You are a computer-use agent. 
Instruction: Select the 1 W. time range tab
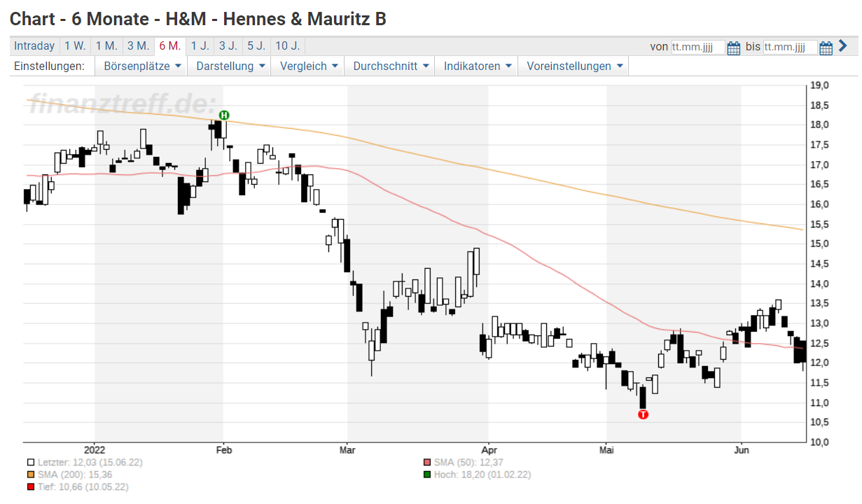coord(75,46)
